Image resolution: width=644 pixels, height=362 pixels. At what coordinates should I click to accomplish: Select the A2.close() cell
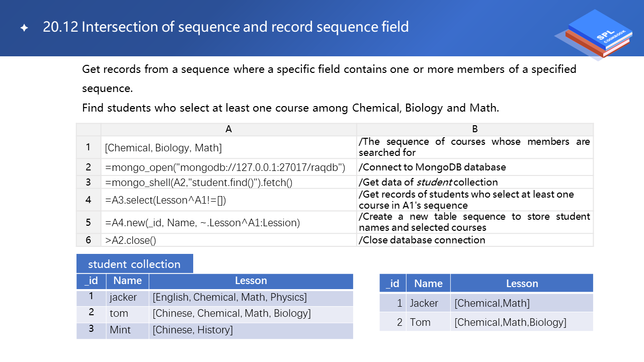click(x=228, y=240)
